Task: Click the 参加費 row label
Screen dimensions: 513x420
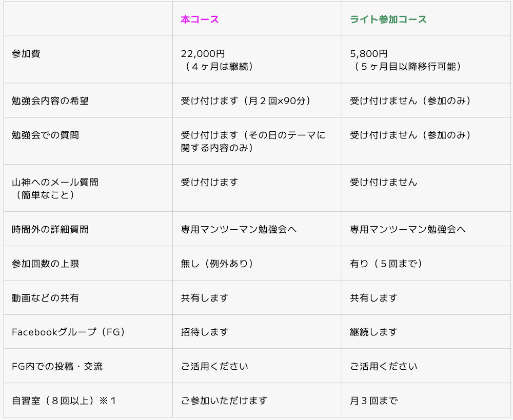Action: (x=26, y=54)
